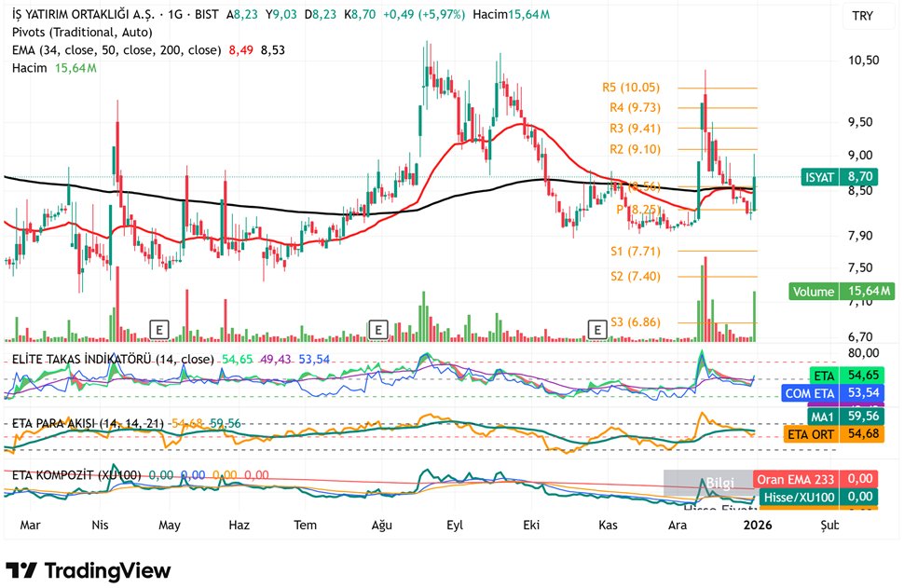
Task: Click the Nis label on time axis
Action: (100, 526)
